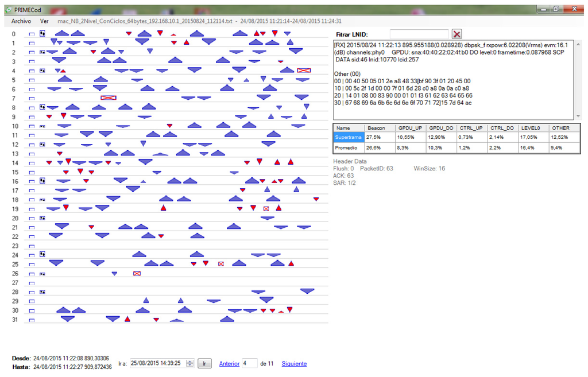Decrease the Ir a date with down arrow
Image resolution: width=588 pixels, height=377 pixels.
click(190, 366)
